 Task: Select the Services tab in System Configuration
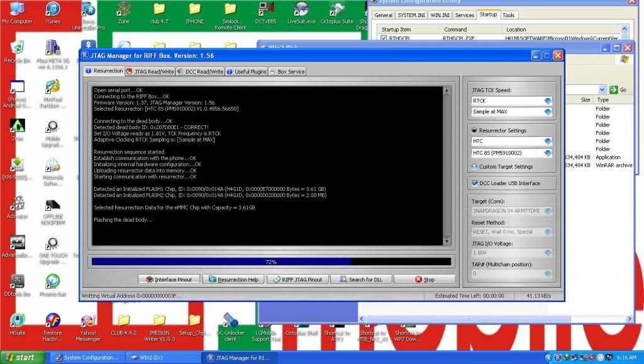click(x=465, y=15)
